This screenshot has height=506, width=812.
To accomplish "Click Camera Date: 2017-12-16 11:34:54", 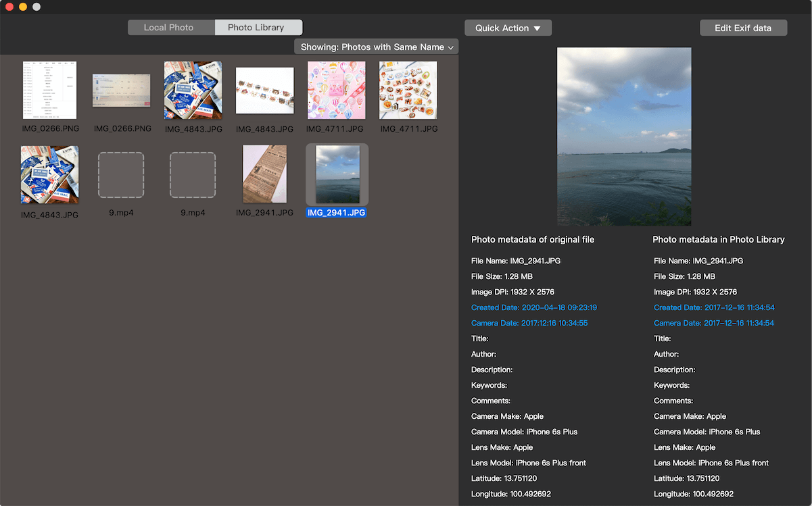I will pos(714,323).
